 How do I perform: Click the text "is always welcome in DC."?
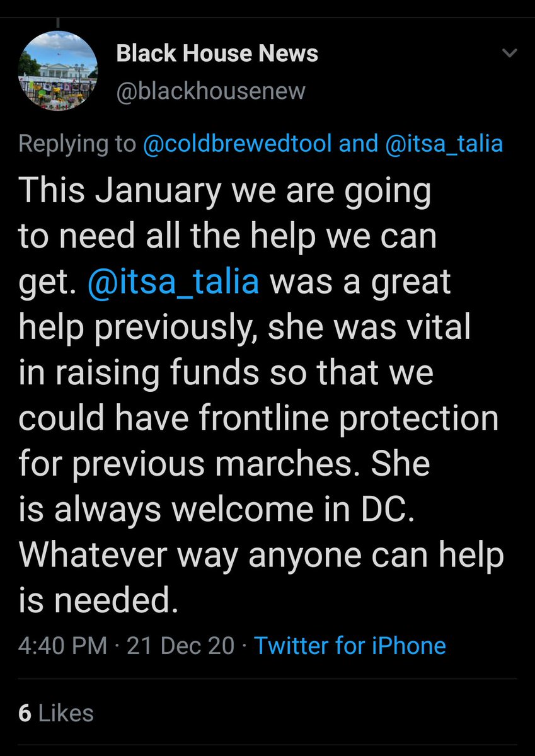[217, 510]
